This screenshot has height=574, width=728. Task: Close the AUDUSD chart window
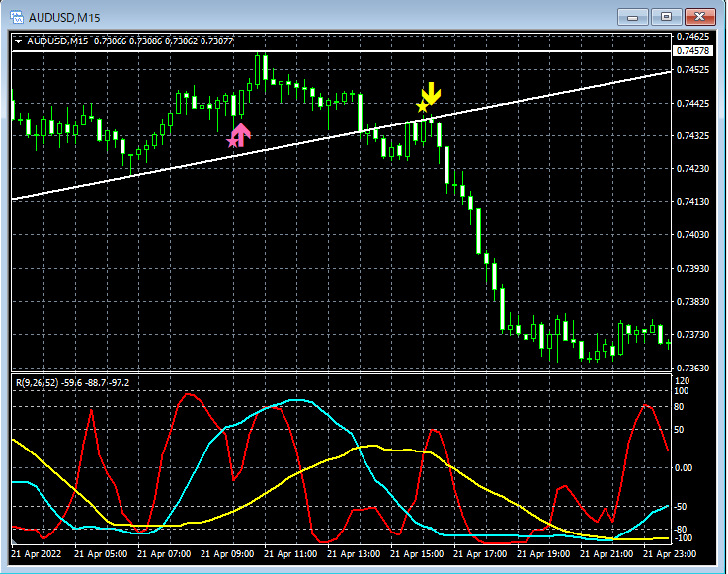click(x=699, y=17)
